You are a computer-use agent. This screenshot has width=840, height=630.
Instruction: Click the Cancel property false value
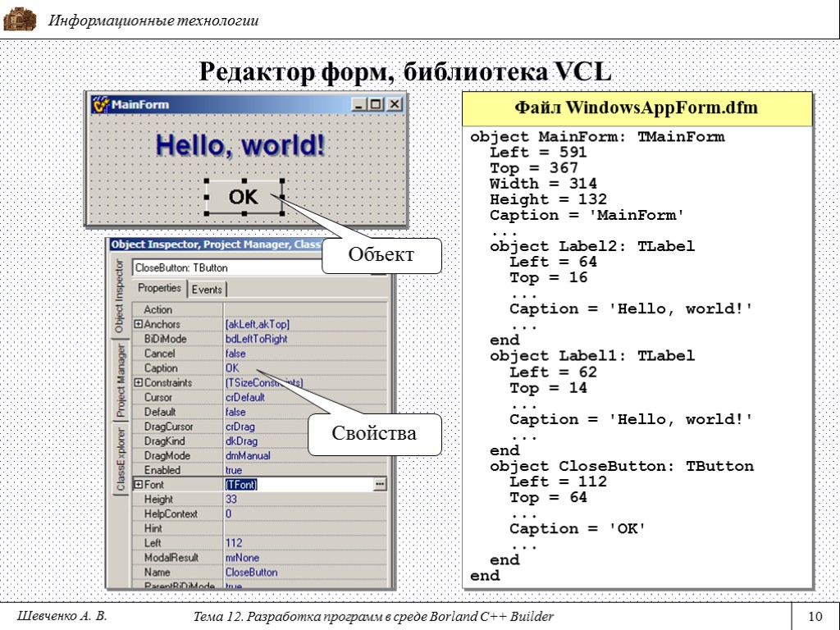point(235,354)
